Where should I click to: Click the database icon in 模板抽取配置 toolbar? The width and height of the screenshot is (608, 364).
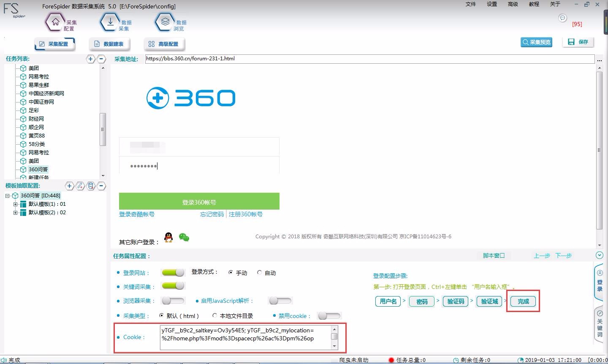coord(91,186)
